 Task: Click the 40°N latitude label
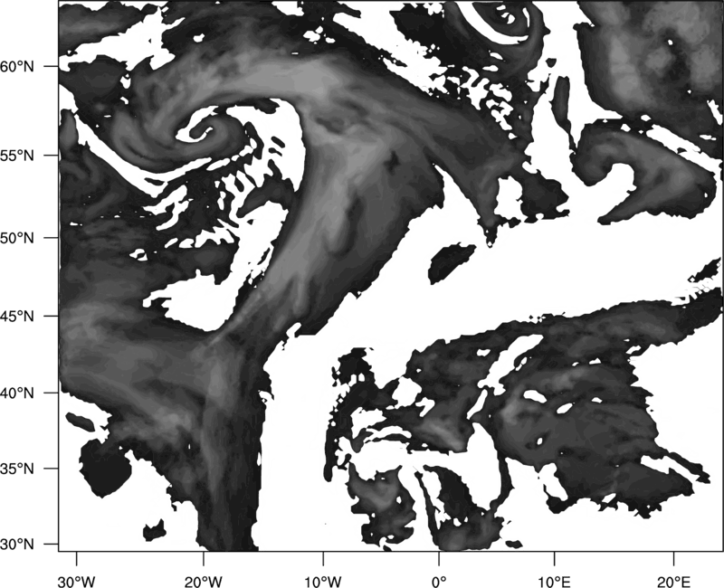point(17,394)
